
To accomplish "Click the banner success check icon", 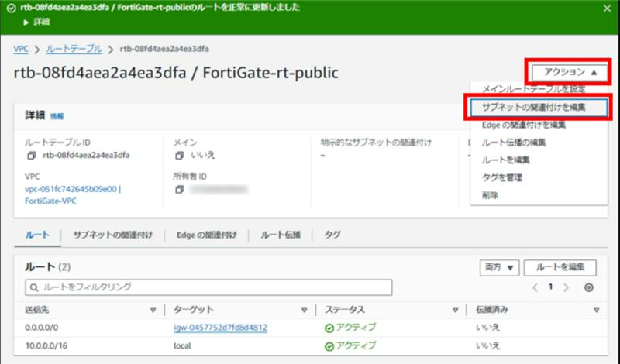I will coord(11,8).
